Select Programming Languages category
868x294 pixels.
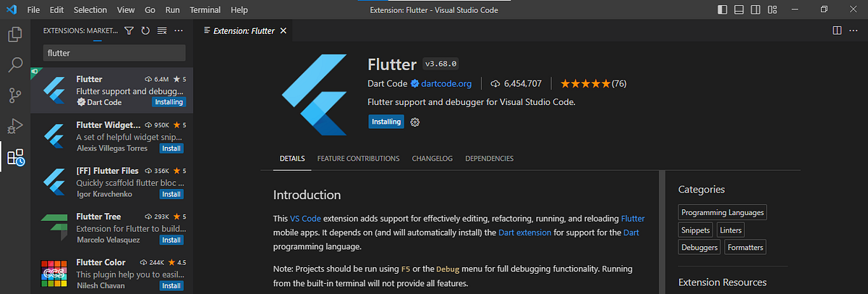tap(722, 212)
